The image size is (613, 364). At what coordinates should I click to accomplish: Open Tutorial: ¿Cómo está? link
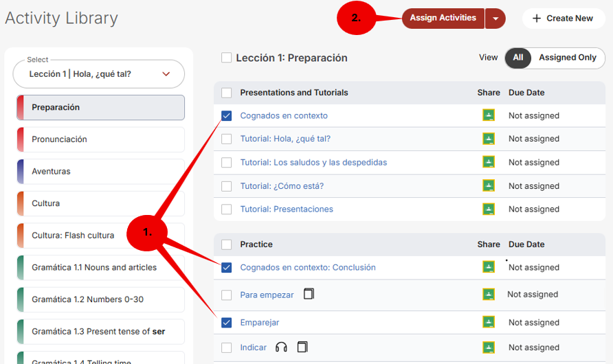[x=282, y=186]
